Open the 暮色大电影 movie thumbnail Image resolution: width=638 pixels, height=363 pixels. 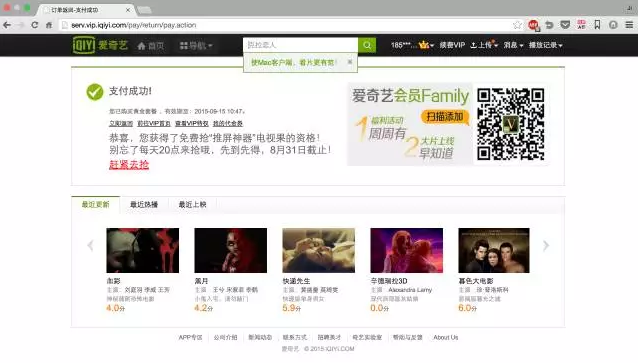pos(494,250)
